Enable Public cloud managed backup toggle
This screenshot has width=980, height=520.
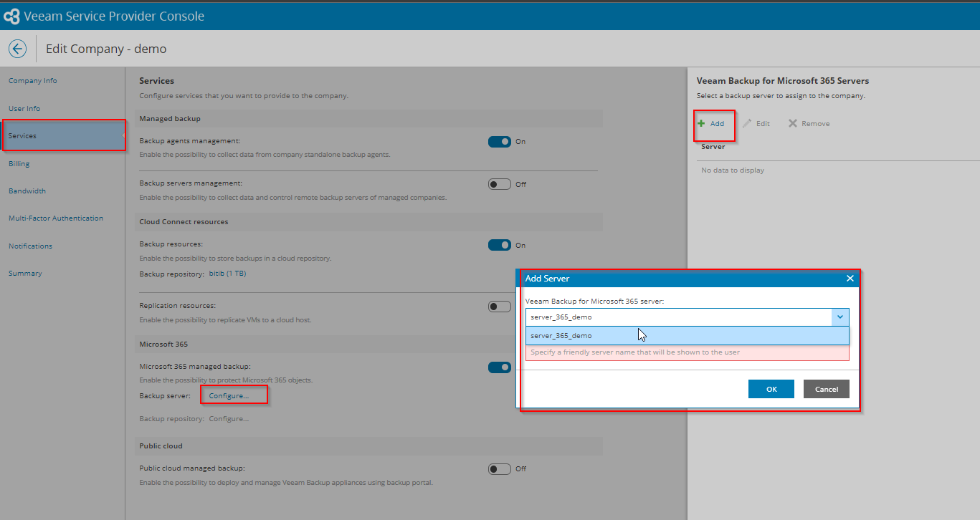[500, 469]
